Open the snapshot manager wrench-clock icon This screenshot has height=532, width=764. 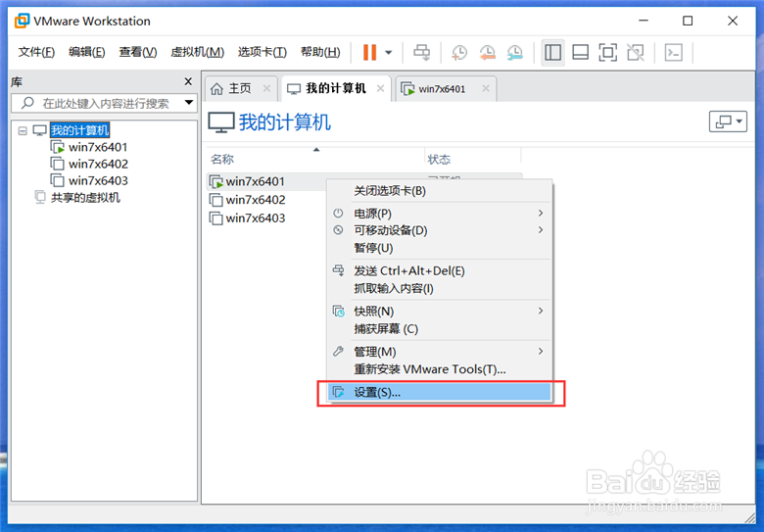click(515, 52)
